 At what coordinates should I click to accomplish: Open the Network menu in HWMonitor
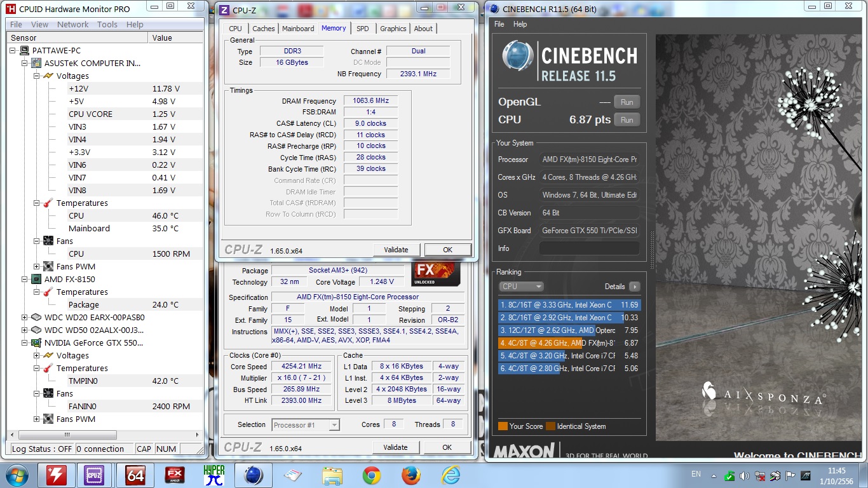point(73,25)
